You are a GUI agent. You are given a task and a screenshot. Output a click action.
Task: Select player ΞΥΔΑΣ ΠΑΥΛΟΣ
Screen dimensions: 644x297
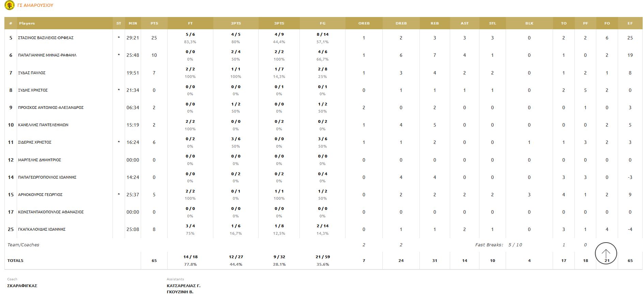pos(32,73)
